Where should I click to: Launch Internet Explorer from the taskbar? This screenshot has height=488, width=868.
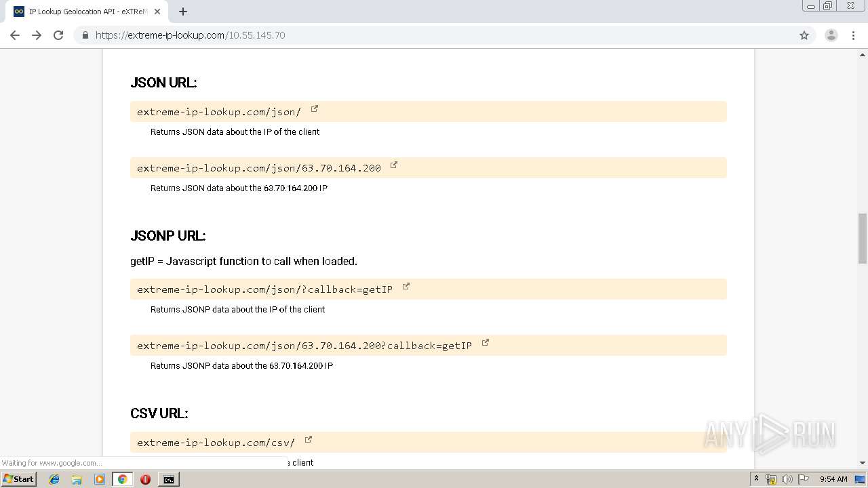(x=54, y=479)
